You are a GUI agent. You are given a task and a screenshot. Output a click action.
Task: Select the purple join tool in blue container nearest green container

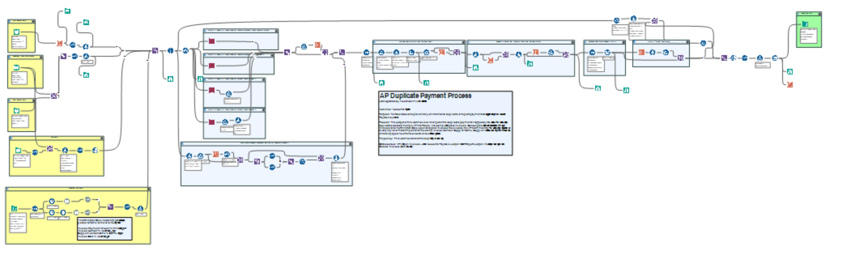(x=681, y=58)
